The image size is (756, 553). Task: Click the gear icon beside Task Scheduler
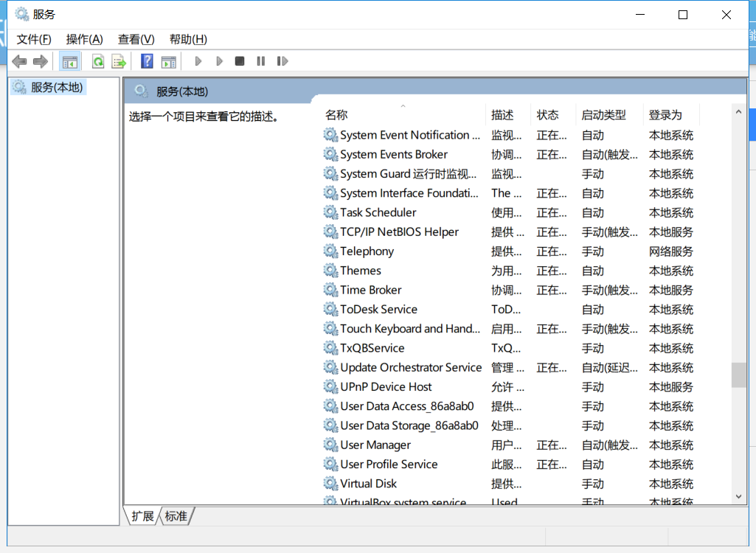(x=330, y=212)
